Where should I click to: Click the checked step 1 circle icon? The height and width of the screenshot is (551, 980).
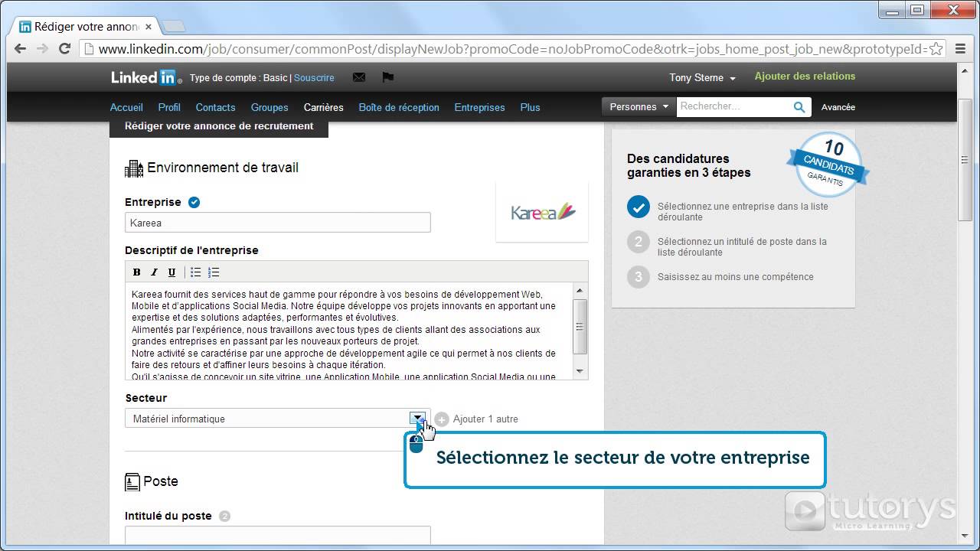pyautogui.click(x=638, y=207)
